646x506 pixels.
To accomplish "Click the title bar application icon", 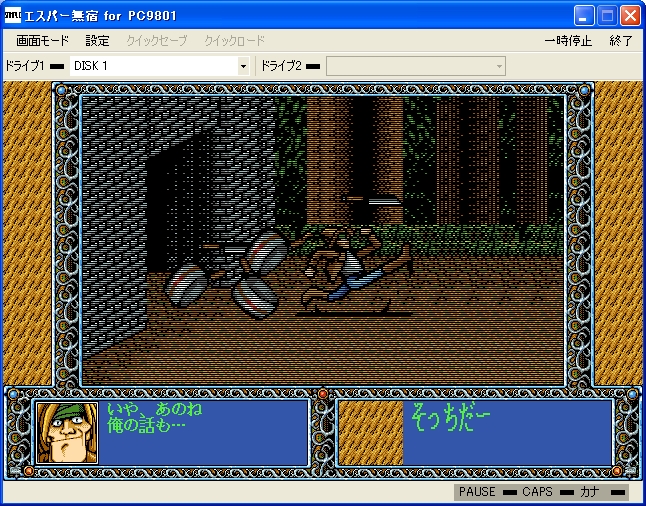I will point(13,15).
